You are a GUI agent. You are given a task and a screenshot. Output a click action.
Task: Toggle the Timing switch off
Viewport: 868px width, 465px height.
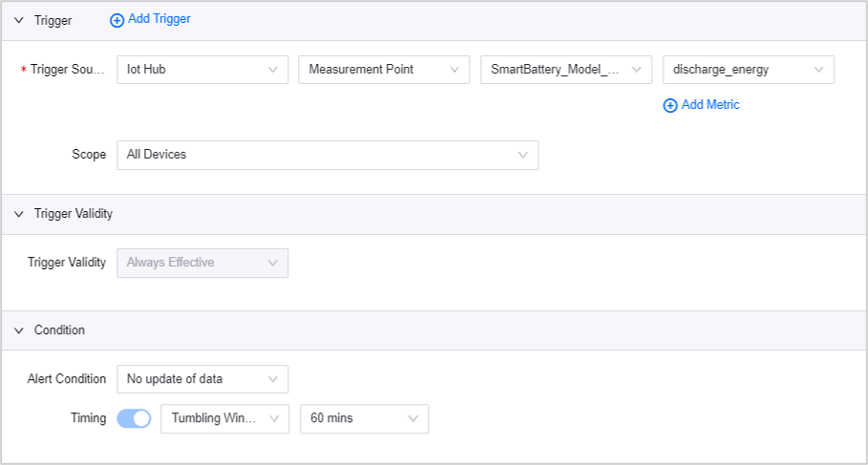(134, 418)
